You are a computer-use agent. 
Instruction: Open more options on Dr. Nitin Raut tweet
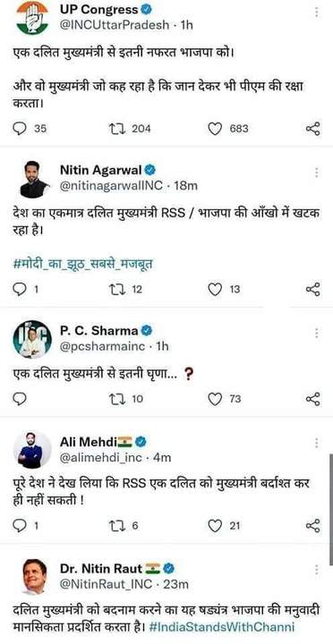click(317, 569)
